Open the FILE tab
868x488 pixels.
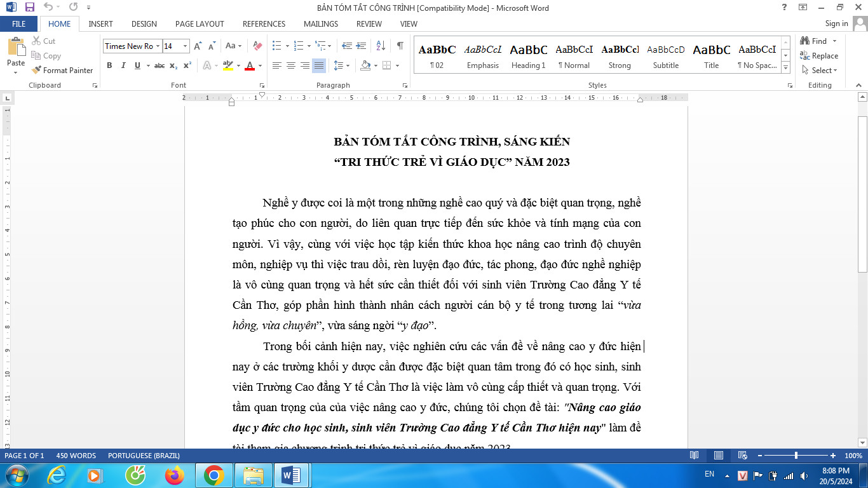click(x=19, y=24)
